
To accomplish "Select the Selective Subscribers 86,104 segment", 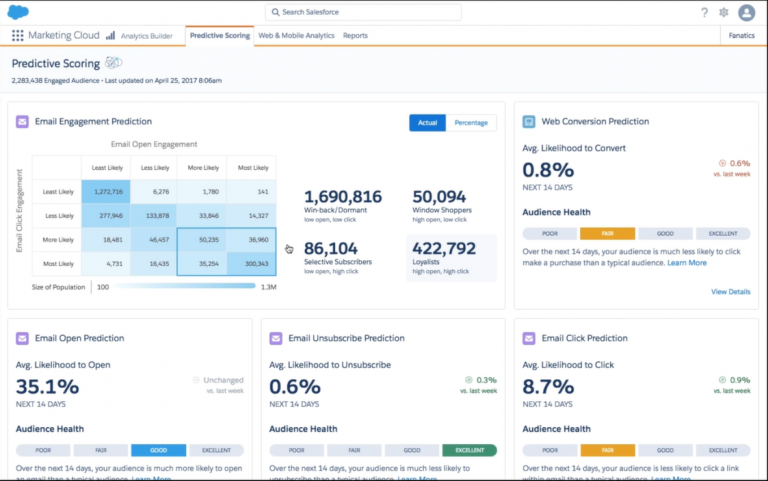I will [x=338, y=257].
